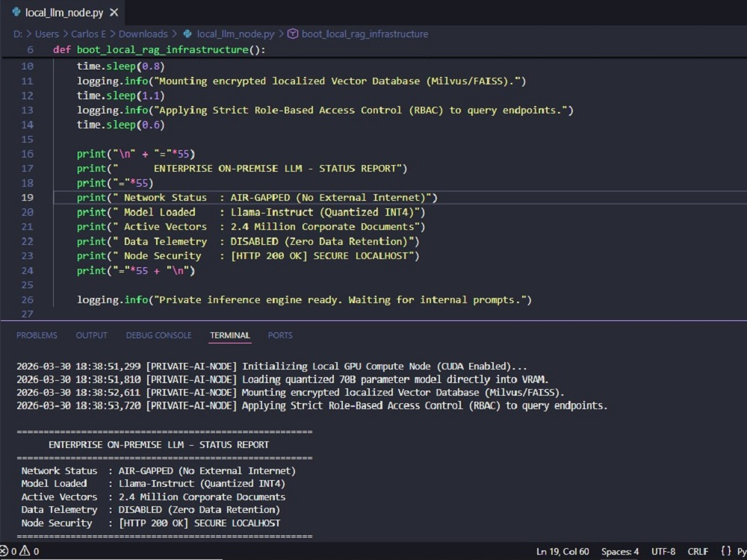
Task: Click 'time.sleep(0.8)' on line 10
Action: pyautogui.click(x=120, y=66)
